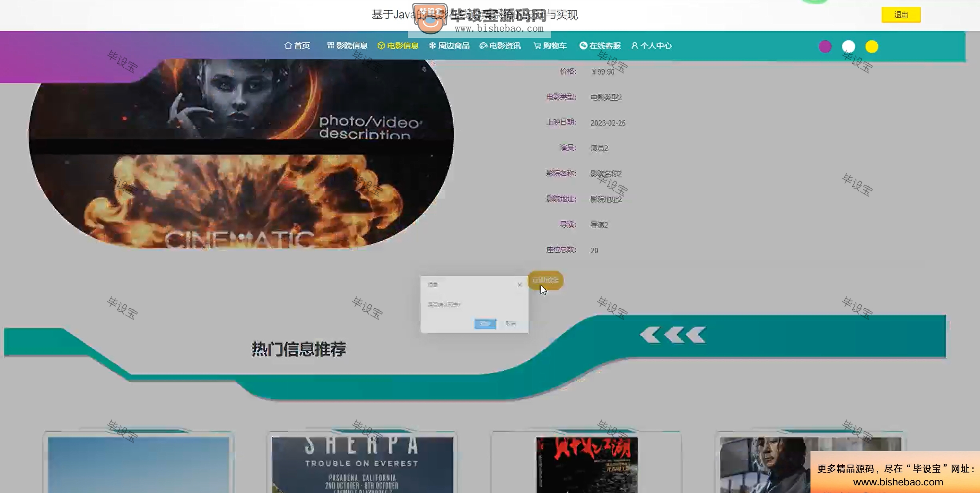Close the confirmation dialog with the X
The height and width of the screenshot is (493, 980).
tap(520, 285)
